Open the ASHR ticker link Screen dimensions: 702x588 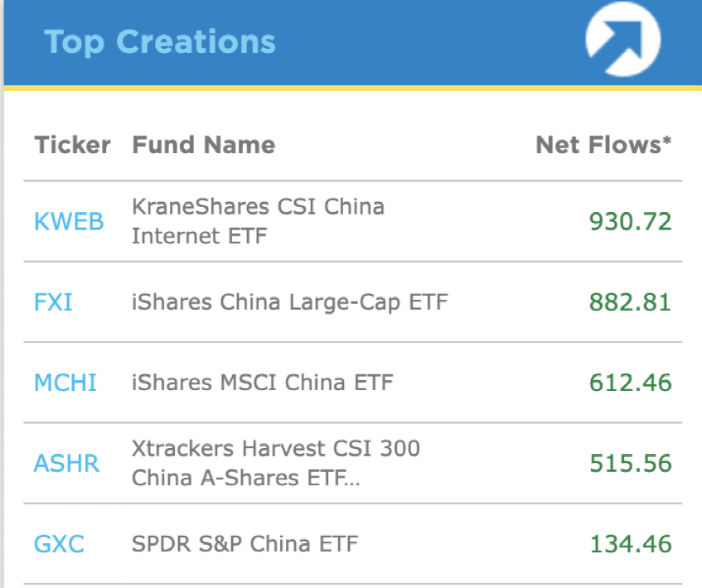pyautogui.click(x=66, y=463)
